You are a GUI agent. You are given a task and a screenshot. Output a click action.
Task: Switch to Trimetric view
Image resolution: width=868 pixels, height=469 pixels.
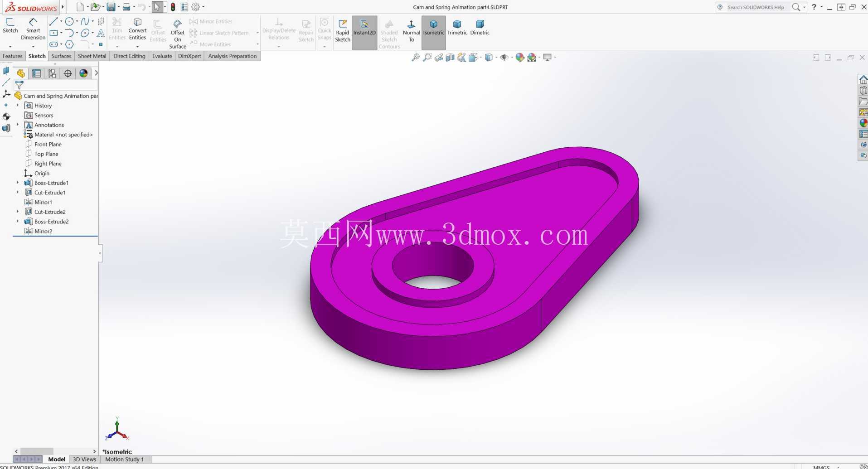pyautogui.click(x=457, y=27)
